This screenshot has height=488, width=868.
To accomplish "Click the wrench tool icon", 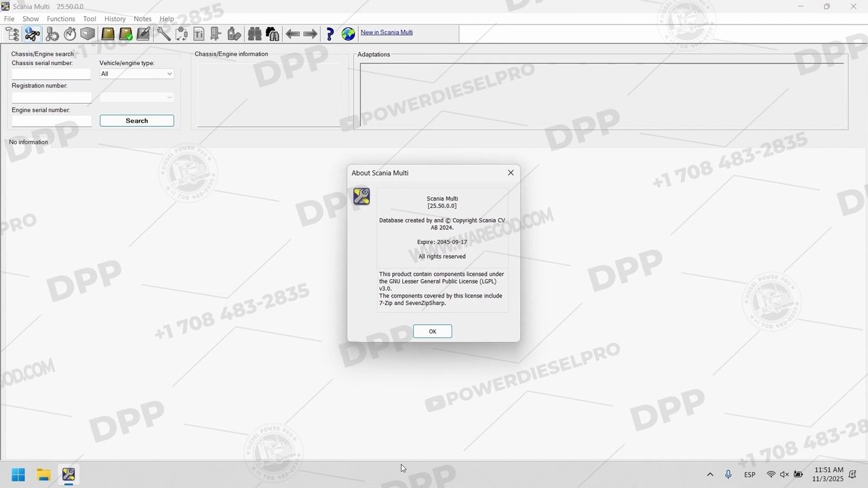I will click(x=163, y=33).
